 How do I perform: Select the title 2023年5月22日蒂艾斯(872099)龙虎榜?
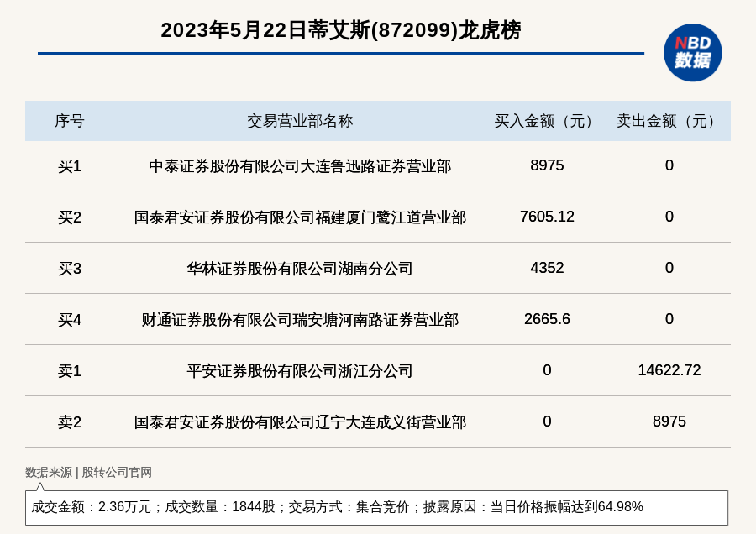pyautogui.click(x=341, y=30)
